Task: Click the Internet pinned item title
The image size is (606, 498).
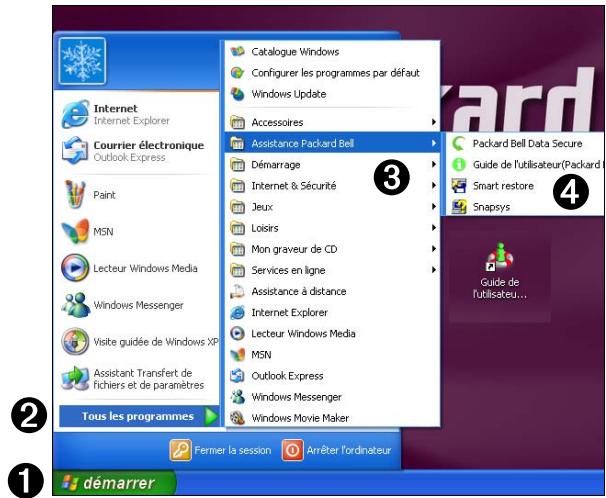Action: [x=116, y=109]
